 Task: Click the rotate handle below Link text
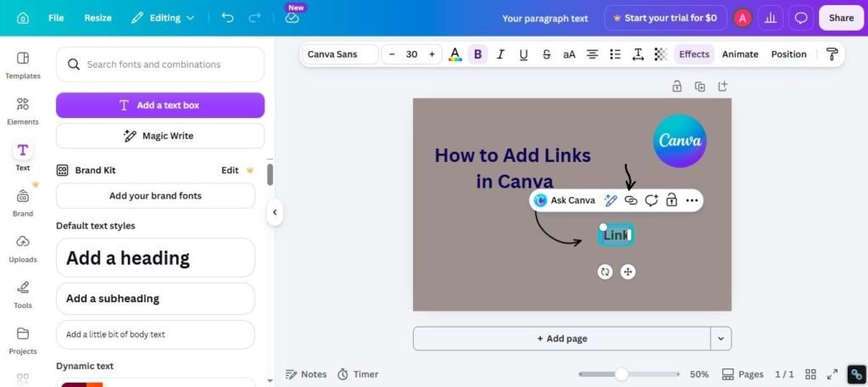pos(605,272)
